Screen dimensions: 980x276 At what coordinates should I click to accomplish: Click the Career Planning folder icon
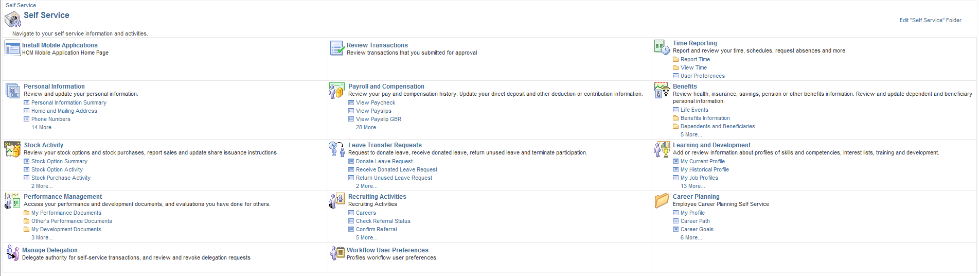tap(662, 200)
